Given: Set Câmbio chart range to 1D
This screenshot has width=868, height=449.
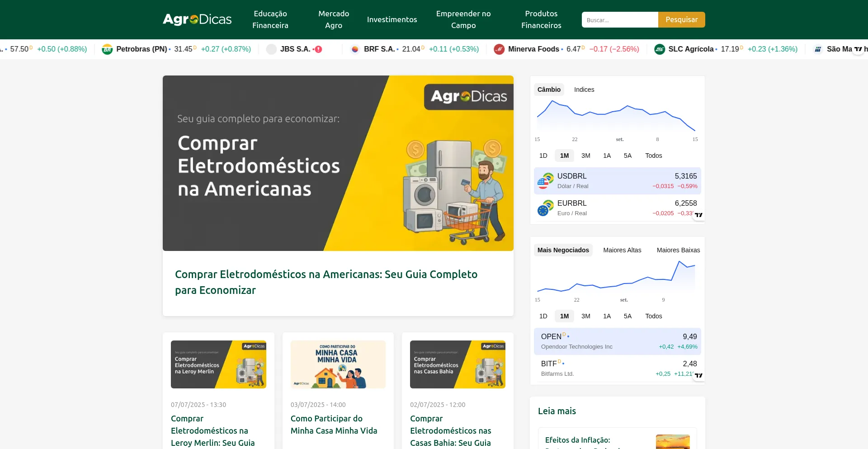Looking at the screenshot, I should click(x=543, y=156).
